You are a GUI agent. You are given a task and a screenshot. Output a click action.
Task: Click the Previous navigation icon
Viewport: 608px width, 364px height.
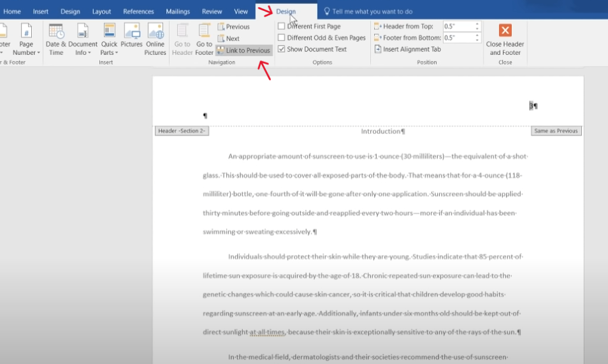[221, 27]
